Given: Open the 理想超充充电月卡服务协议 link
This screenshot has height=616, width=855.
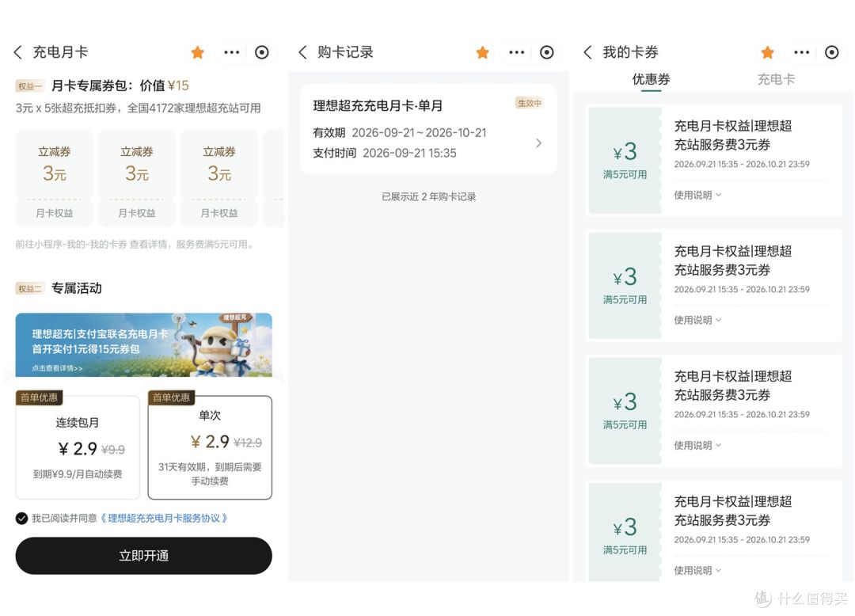Looking at the screenshot, I should [163, 519].
